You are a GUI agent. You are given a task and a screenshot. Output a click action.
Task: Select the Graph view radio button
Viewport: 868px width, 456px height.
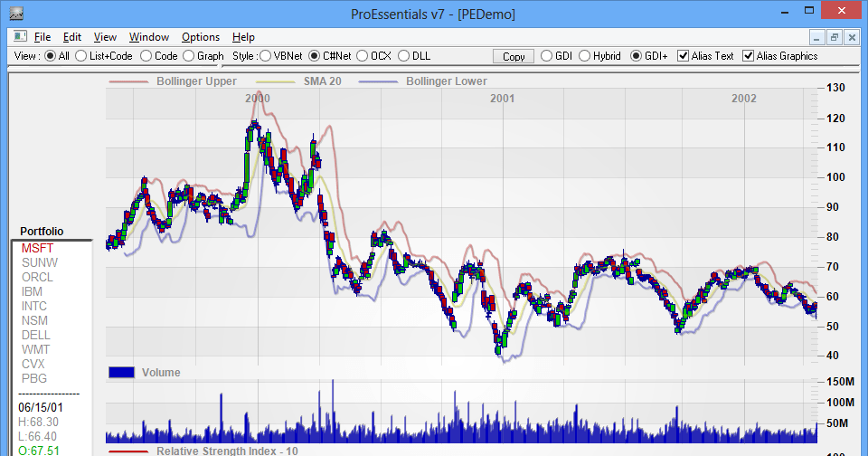pos(188,56)
